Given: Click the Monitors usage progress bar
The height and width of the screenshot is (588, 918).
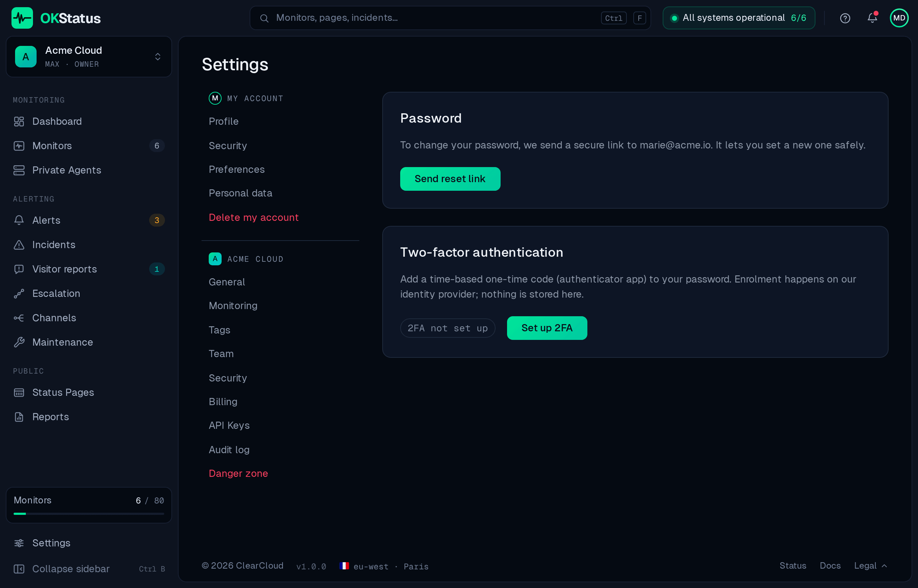Looking at the screenshot, I should pyautogui.click(x=89, y=514).
